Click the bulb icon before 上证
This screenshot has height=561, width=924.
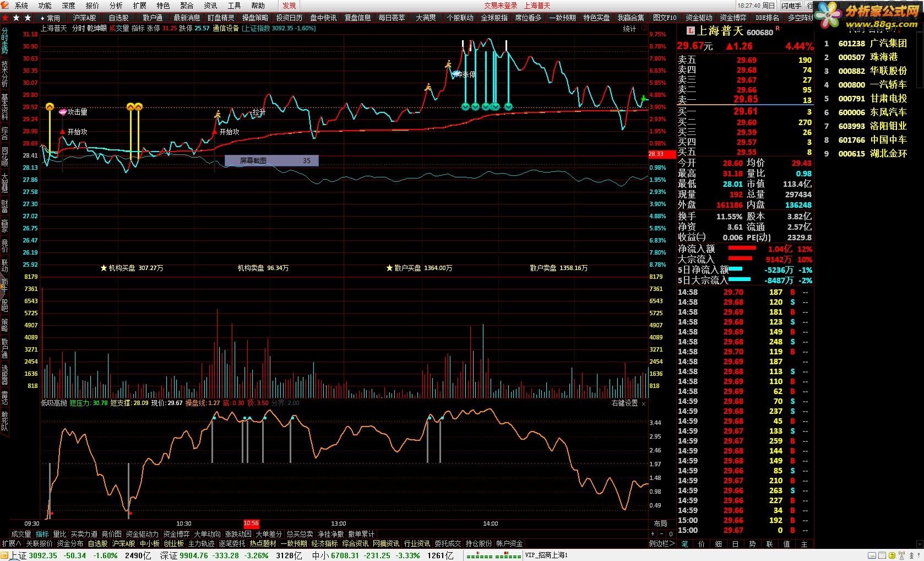5,555
